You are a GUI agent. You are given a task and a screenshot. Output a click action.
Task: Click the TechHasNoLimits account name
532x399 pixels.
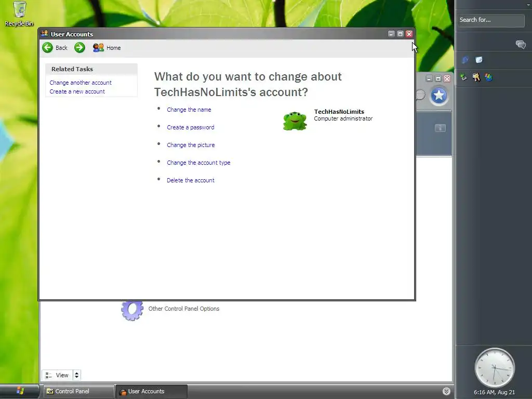[x=339, y=112]
